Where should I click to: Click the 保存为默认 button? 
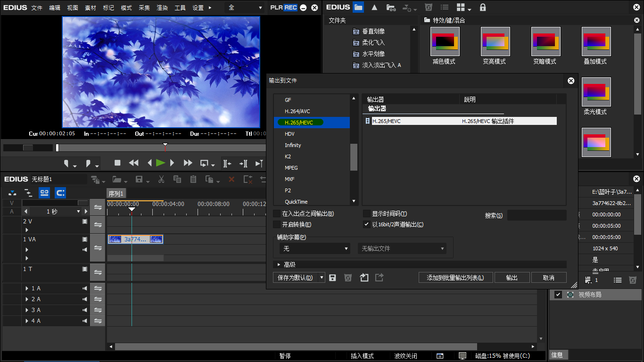pyautogui.click(x=295, y=278)
